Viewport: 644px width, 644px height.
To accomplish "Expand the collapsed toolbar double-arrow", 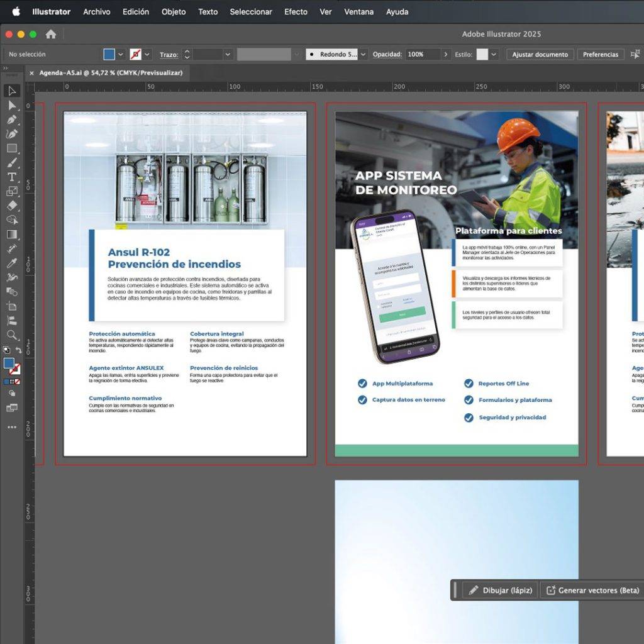I will [x=5, y=68].
